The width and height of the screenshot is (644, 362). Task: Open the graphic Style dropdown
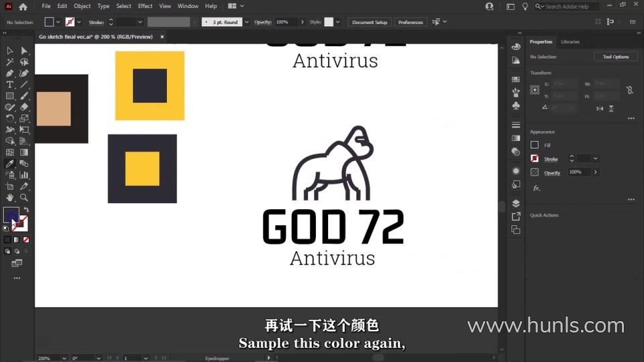pyautogui.click(x=337, y=22)
